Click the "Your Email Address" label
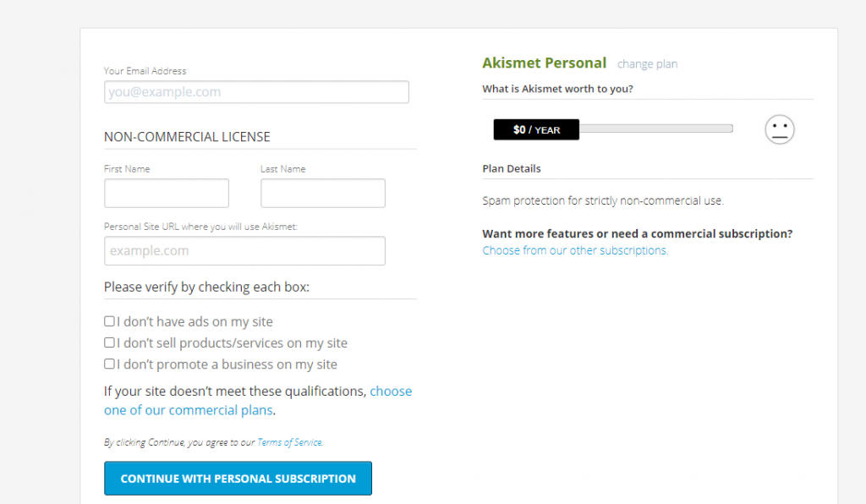The image size is (866, 504). point(145,71)
